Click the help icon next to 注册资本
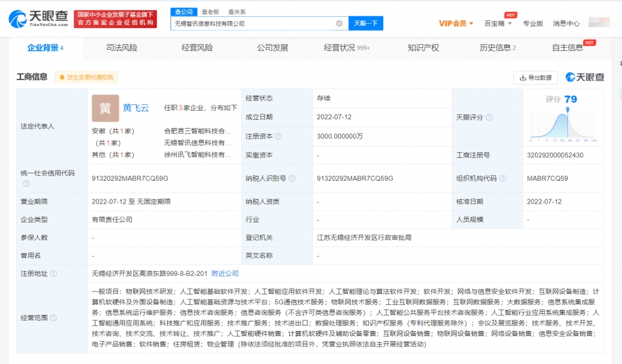The width and height of the screenshot is (622, 364). coord(278,136)
